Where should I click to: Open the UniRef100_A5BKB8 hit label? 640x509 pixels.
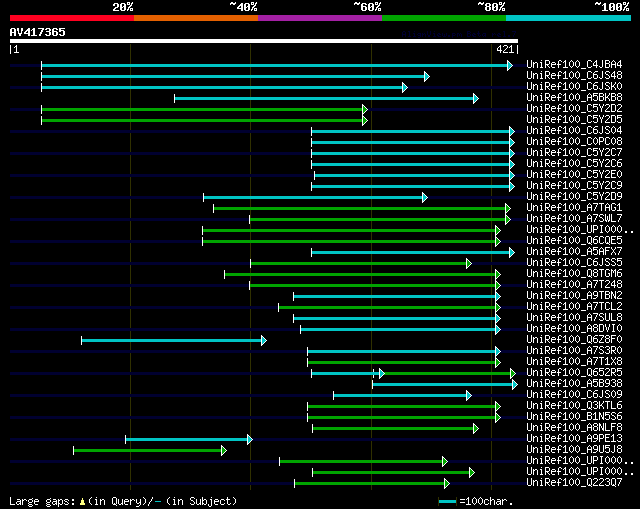click(574, 98)
